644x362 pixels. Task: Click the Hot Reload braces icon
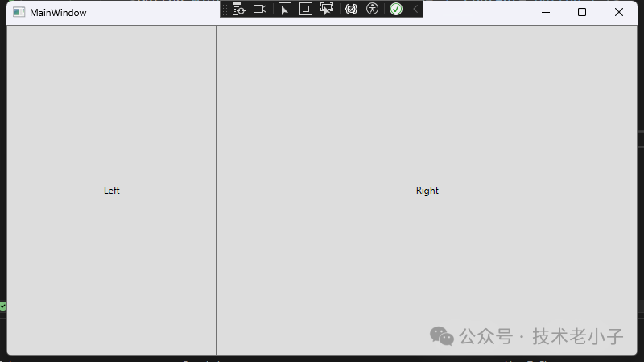(x=351, y=9)
